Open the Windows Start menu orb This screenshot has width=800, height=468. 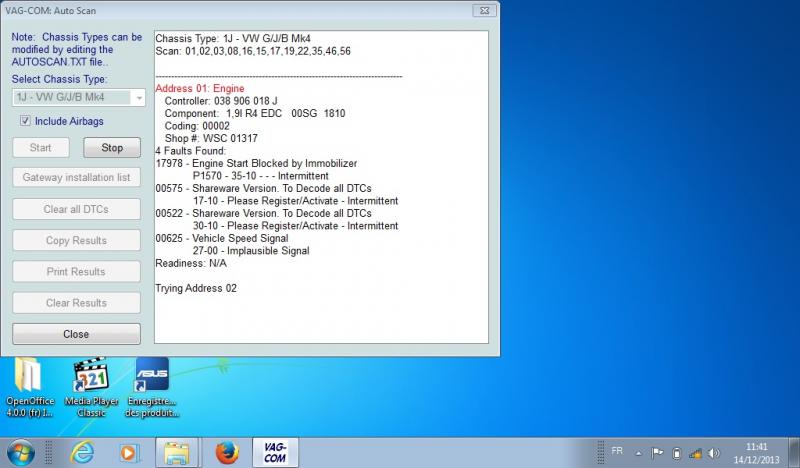click(x=21, y=453)
